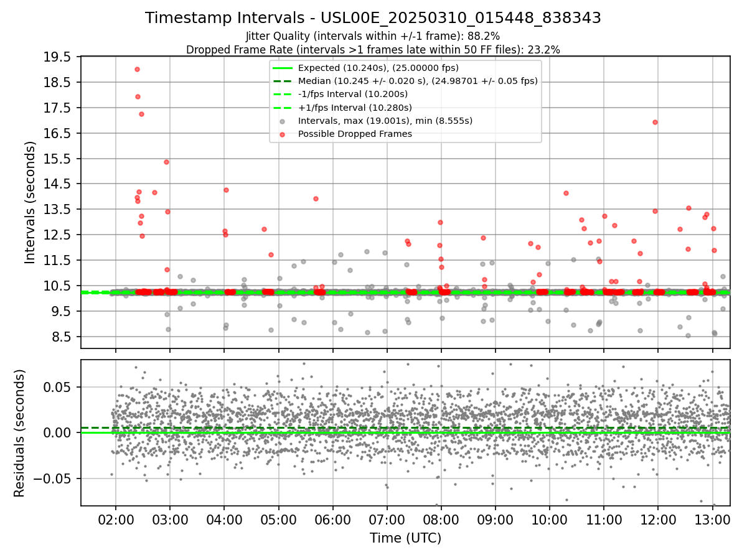Image resolution: width=747 pixels, height=560 pixels.
Task: Click the y-axis tick label '12.5'
Action: pos(58,235)
